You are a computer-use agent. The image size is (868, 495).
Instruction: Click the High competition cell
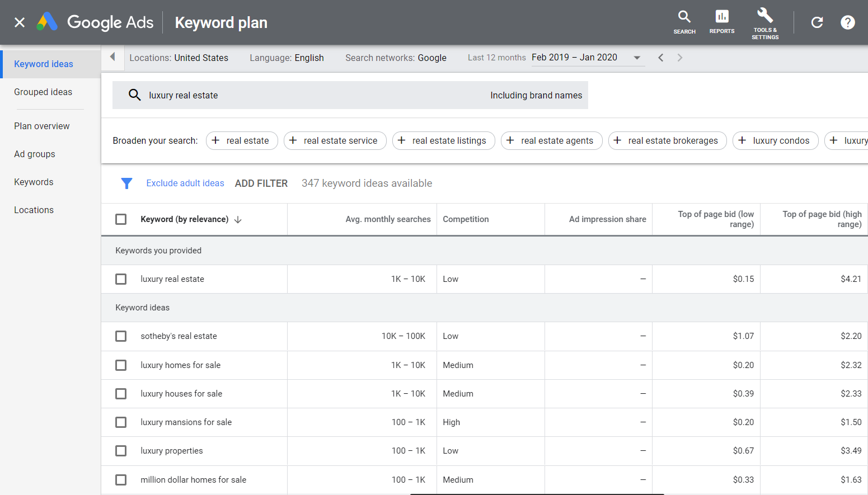pyautogui.click(x=451, y=422)
